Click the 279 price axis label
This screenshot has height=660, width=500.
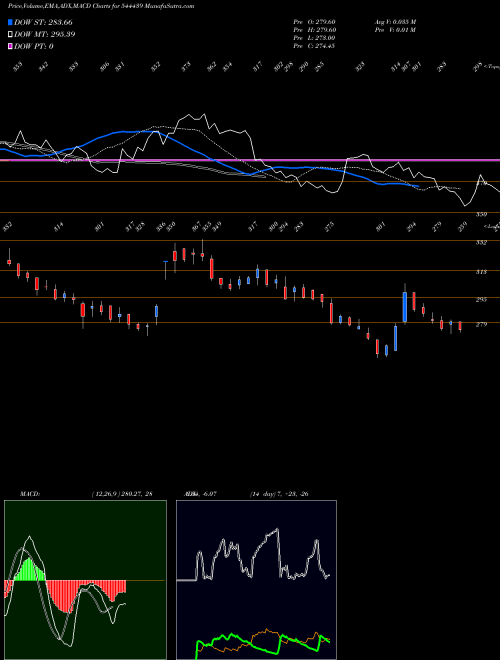point(481,325)
